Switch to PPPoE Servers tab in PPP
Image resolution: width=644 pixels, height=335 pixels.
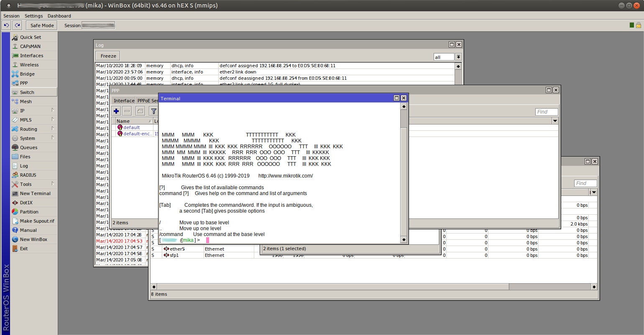coord(148,101)
